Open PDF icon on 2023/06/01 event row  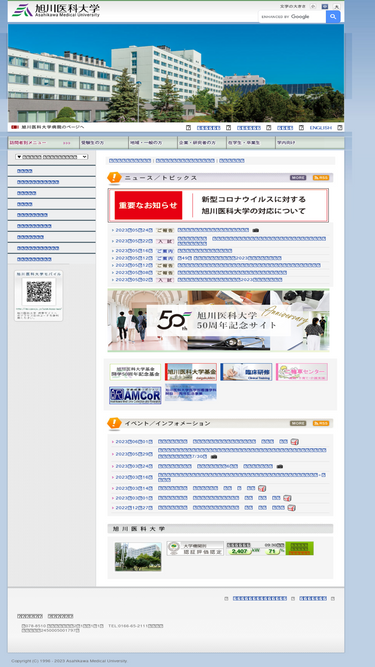tap(295, 442)
